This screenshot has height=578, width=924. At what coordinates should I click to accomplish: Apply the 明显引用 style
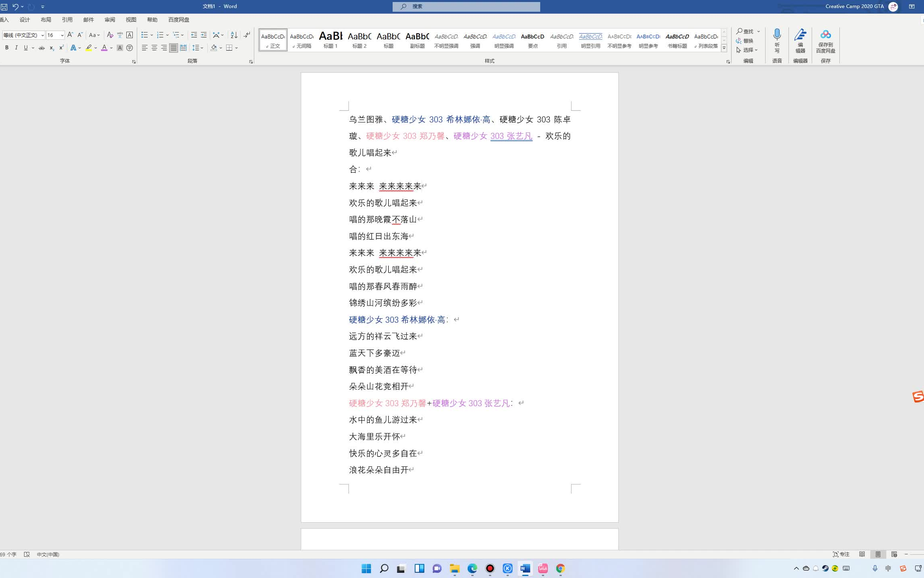click(x=591, y=40)
